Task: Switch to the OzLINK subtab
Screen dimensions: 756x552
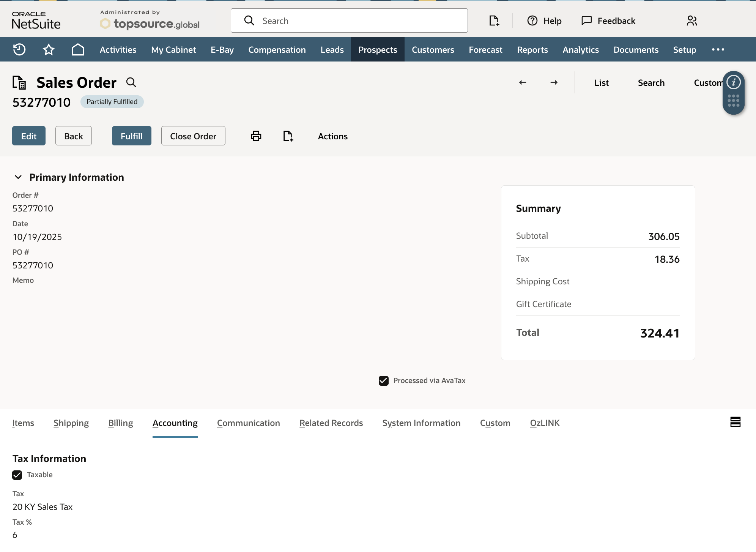Action: (545, 423)
